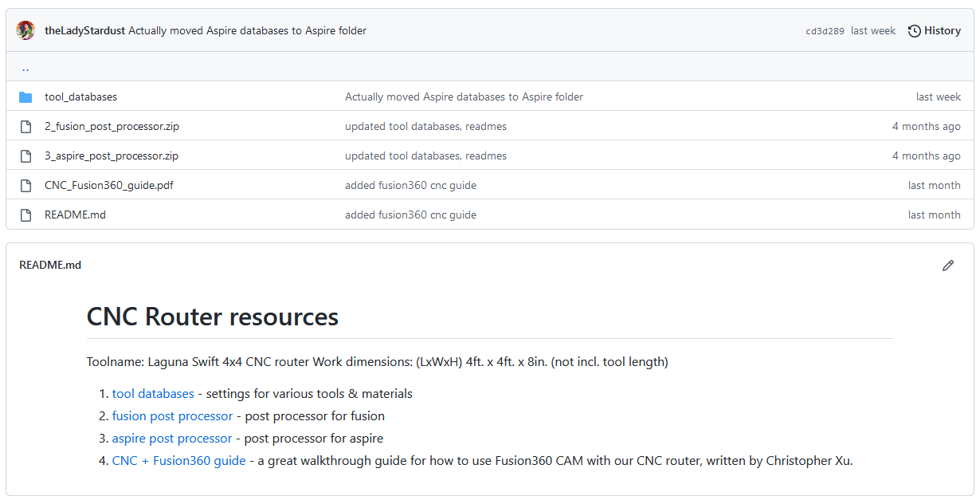Click file icon for 3_aspire_post_processor.zip

(x=25, y=156)
